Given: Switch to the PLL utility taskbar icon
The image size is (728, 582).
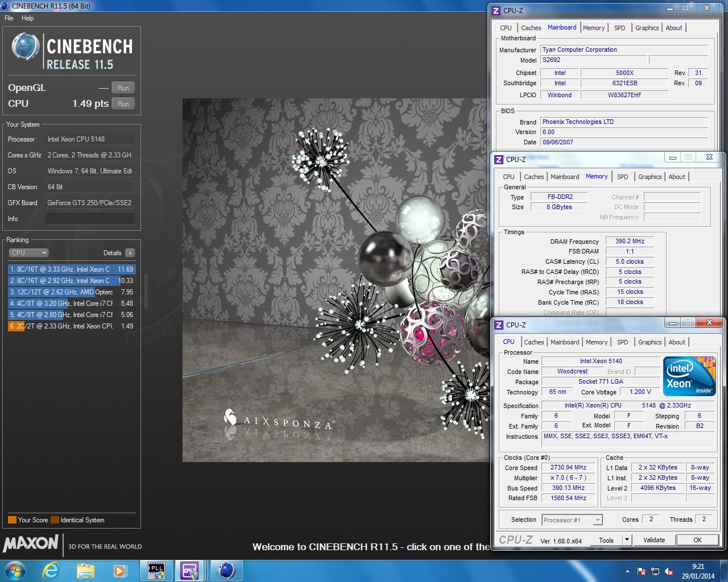Looking at the screenshot, I should pos(156,571).
